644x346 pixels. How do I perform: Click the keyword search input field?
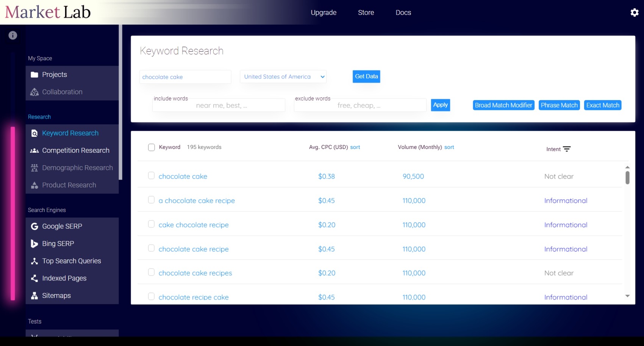185,77
